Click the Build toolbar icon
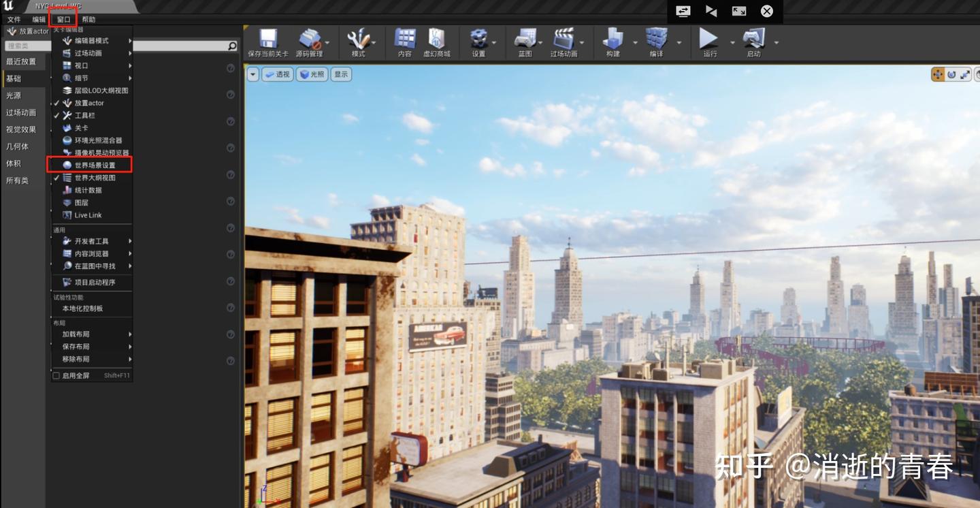980x508 pixels. (612, 42)
